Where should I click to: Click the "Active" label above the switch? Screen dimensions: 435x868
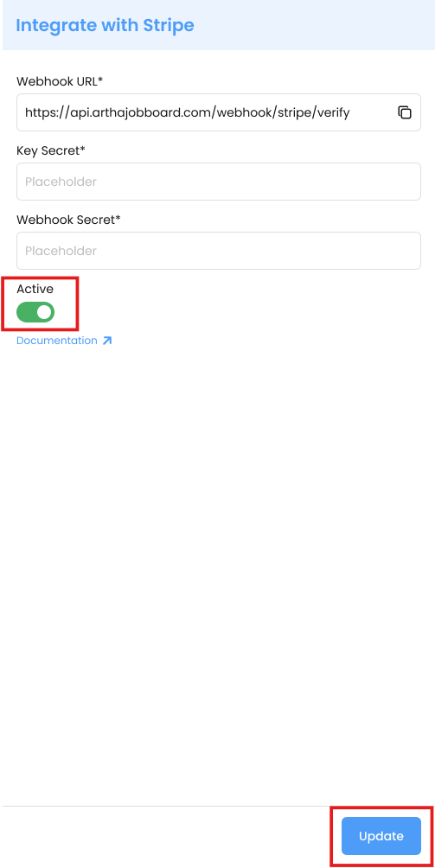pos(35,289)
